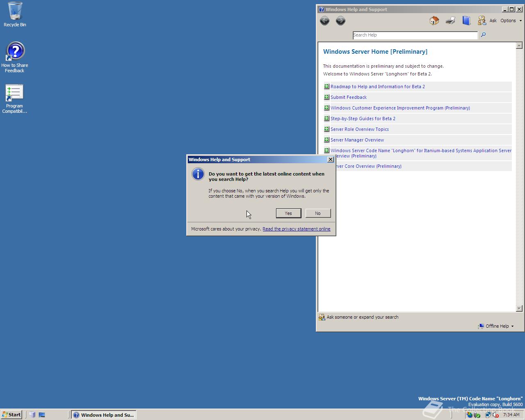Screen dimensions: 525x420
Task: Click No to use offline help only
Action: click(x=318, y=213)
